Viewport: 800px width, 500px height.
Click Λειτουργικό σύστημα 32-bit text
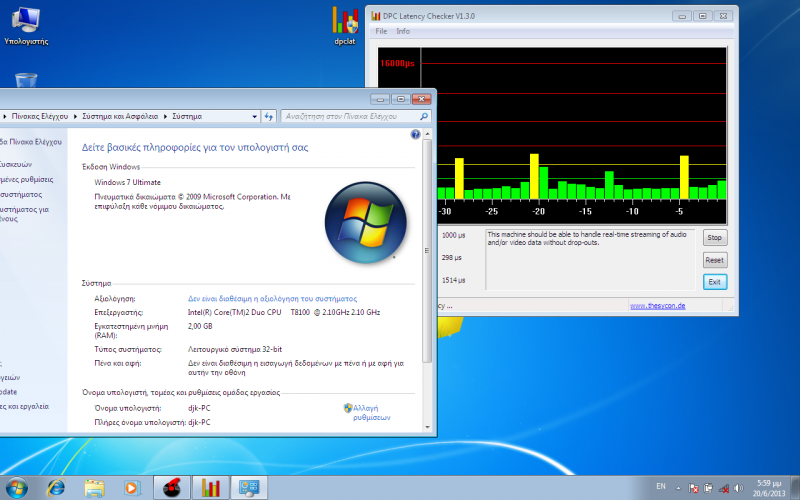pos(235,349)
